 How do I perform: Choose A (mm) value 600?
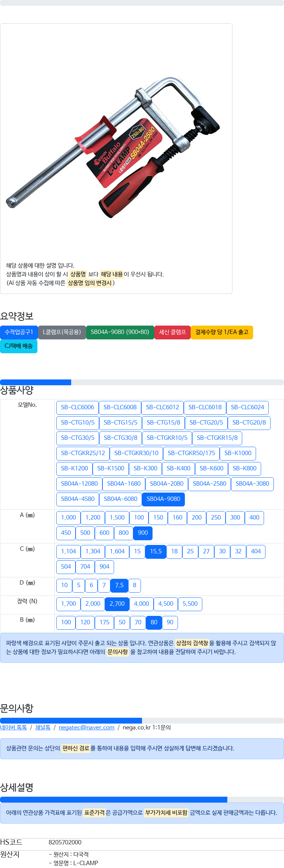[104, 533]
